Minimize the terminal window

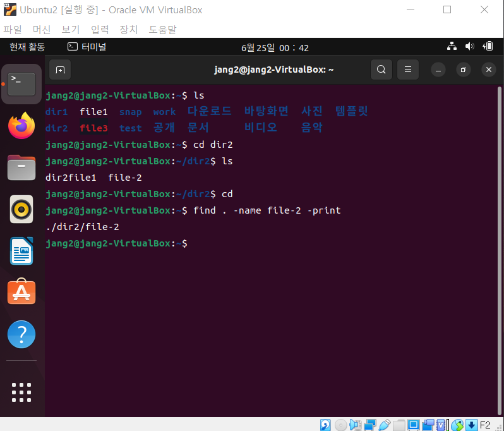[438, 70]
